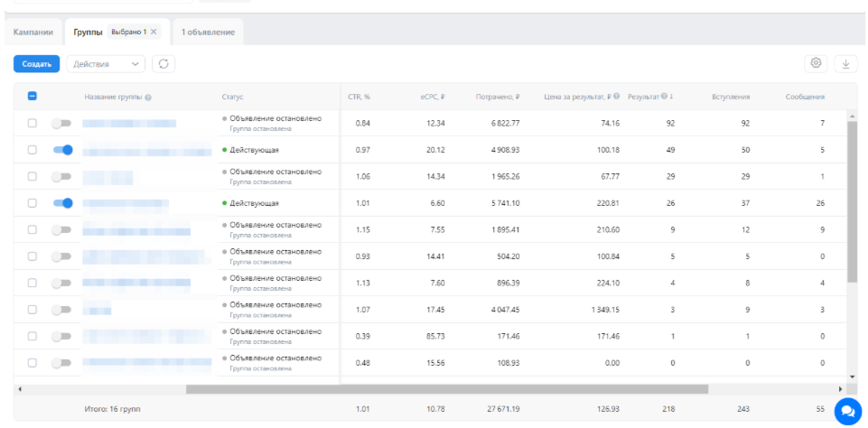Screen dimensions: 868x428
Task: Click the horizontal scrollbar thumb
Action: [447, 389]
